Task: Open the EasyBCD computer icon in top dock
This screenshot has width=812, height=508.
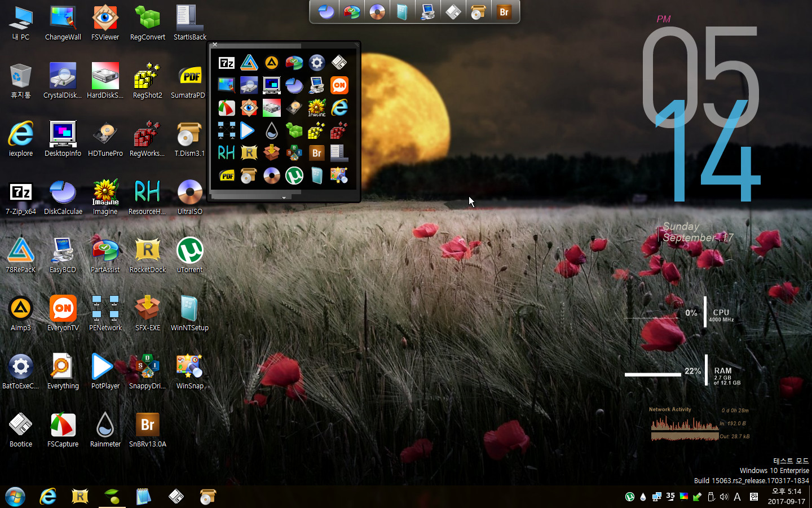Action: pyautogui.click(x=428, y=11)
